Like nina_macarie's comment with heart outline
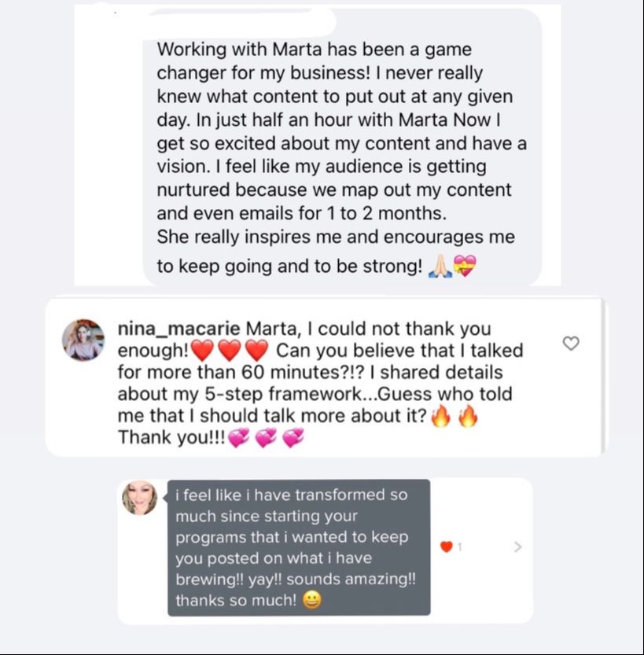Viewport: 644px width, 655px height. pyautogui.click(x=571, y=343)
